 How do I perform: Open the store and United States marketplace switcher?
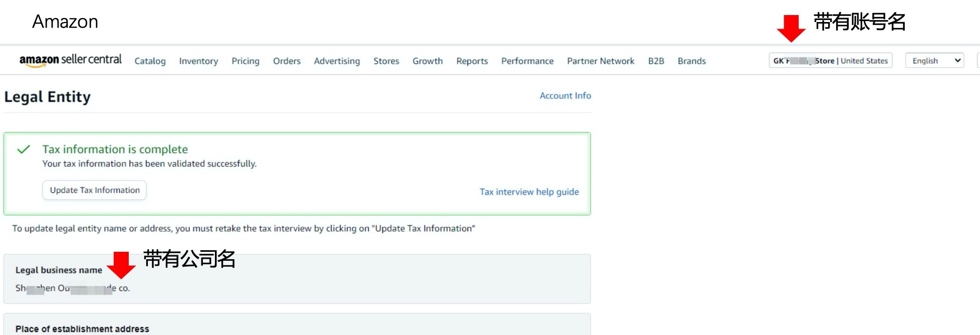point(830,61)
